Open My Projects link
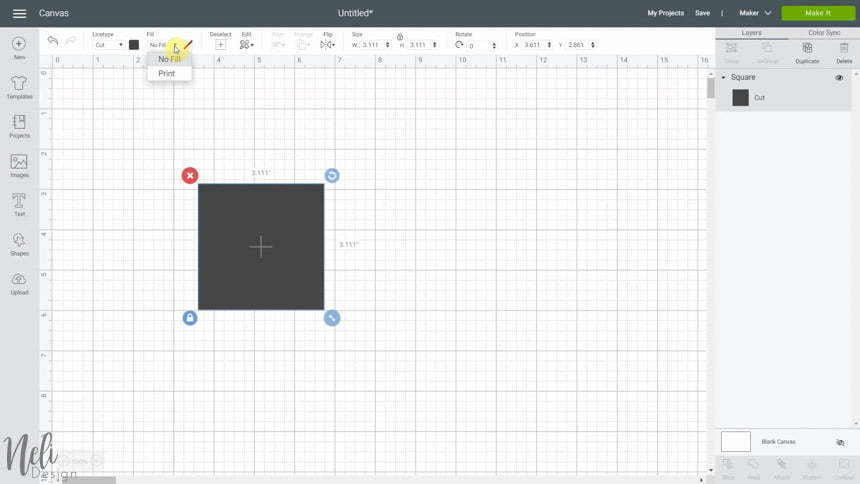 pos(665,13)
